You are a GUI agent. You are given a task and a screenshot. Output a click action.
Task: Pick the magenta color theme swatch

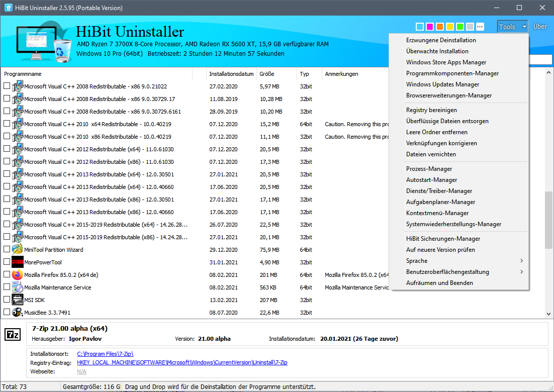pyautogui.click(x=430, y=27)
